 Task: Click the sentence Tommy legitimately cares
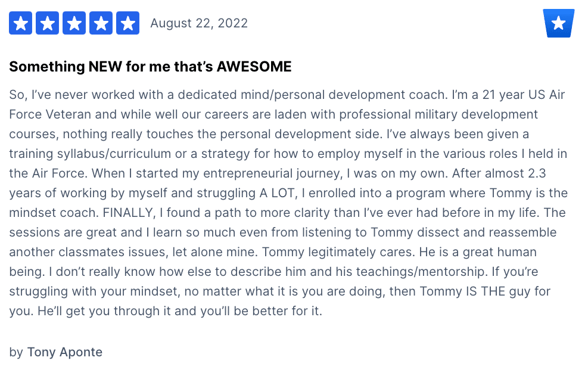click(338, 252)
